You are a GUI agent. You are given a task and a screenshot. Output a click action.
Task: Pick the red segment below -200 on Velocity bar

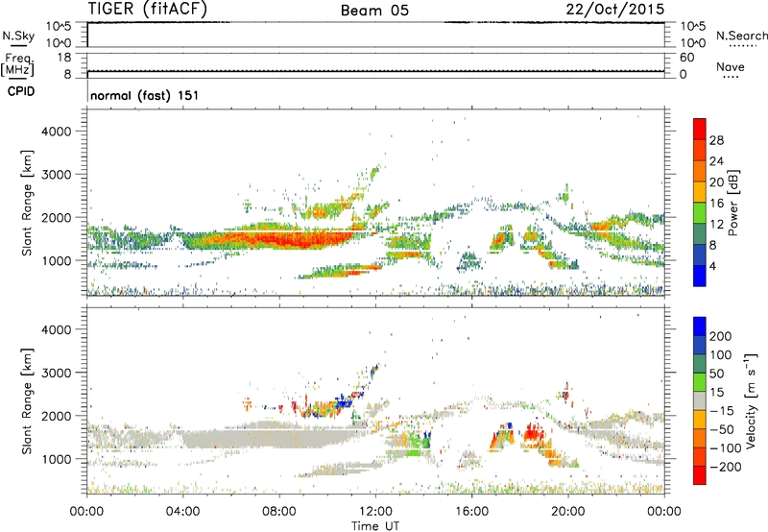pyautogui.click(x=700, y=475)
